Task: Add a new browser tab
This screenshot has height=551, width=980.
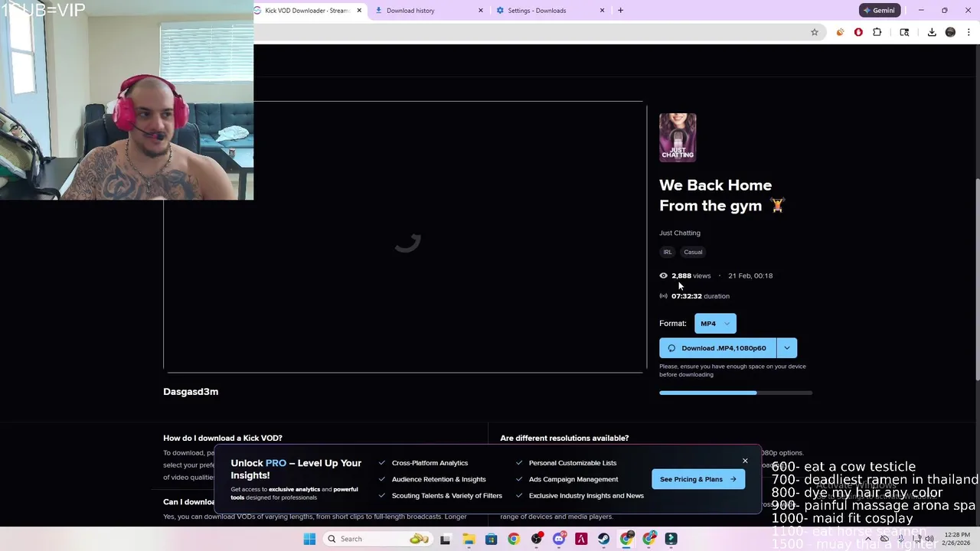Action: pos(620,10)
